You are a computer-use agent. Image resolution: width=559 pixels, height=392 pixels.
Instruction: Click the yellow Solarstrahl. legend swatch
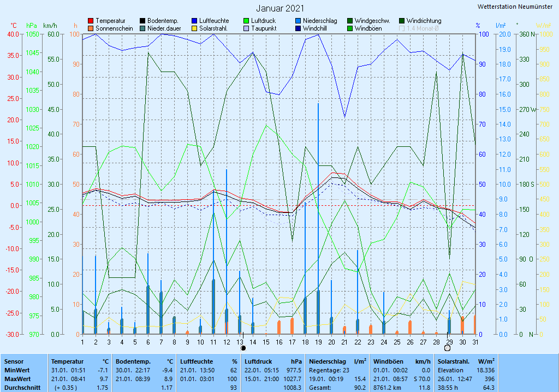tap(194, 28)
